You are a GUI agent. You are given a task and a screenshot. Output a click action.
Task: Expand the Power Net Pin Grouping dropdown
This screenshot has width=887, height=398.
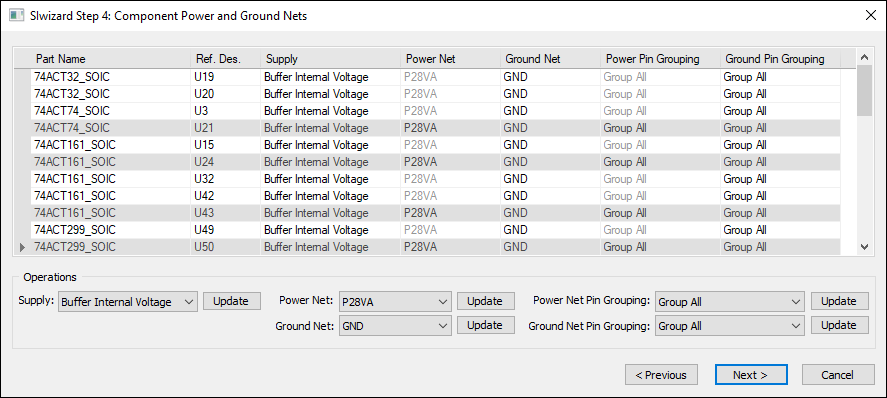click(x=729, y=302)
